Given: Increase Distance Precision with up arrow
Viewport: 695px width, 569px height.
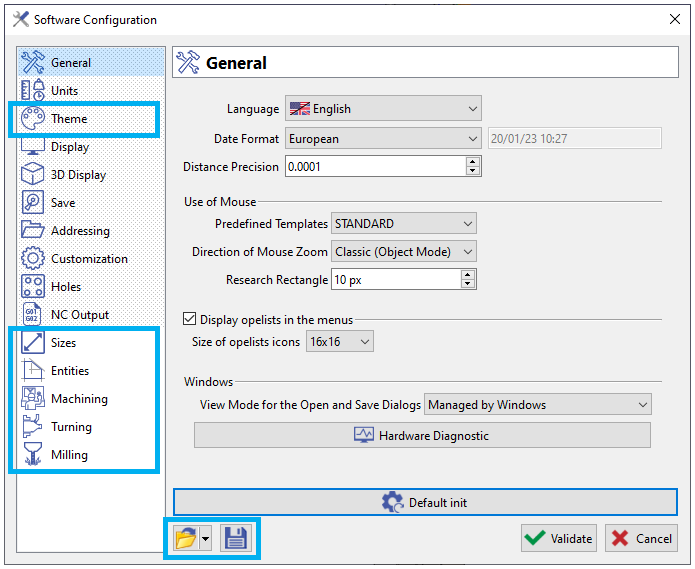Looking at the screenshot, I should pos(473,161).
